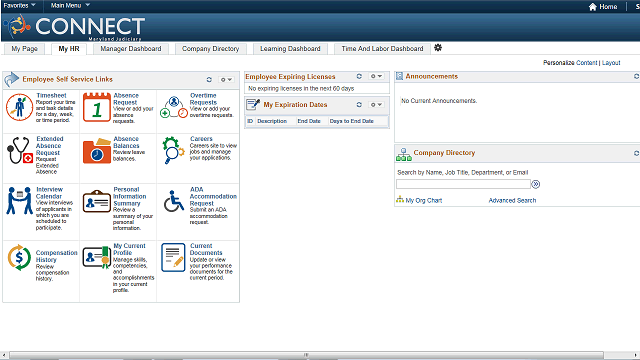Open the ADA Accommodation Request wheelchair icon

(x=174, y=201)
